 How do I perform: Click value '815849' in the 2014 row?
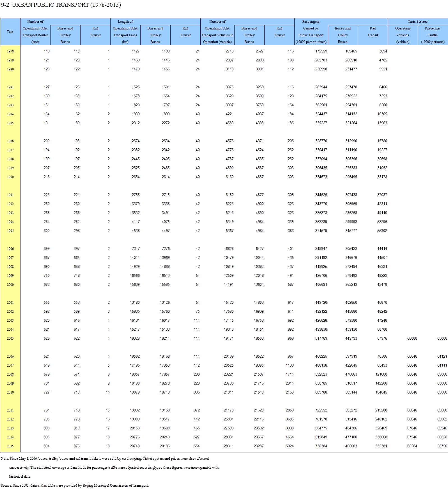pyautogui.click(x=321, y=437)
